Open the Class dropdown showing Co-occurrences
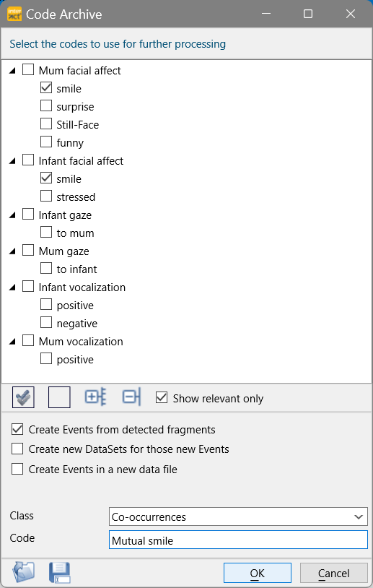 pos(238,516)
